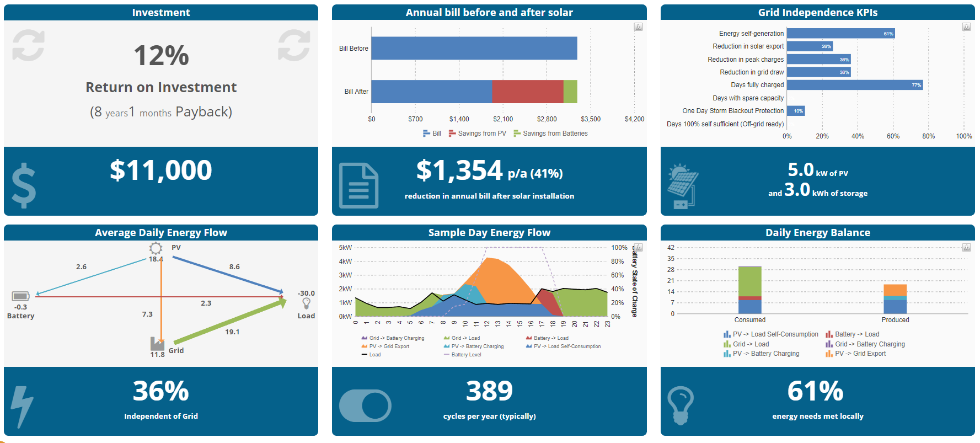Click the large dollar sign icon
The height and width of the screenshot is (443, 980).
[24, 186]
